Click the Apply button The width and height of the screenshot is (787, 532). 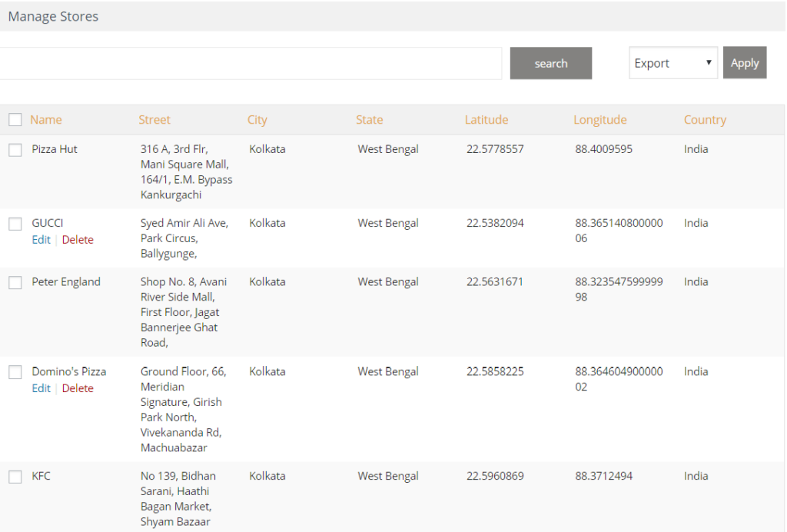coord(744,63)
